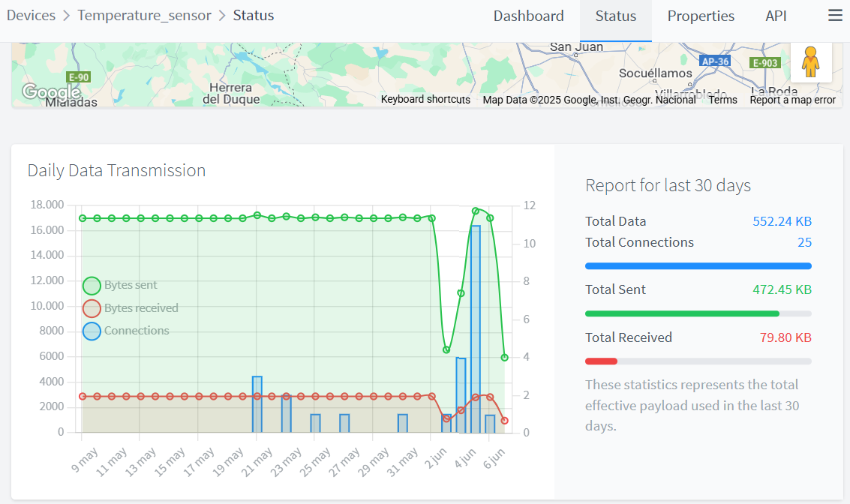
Task: Click the Google logo on map
Action: click(50, 91)
